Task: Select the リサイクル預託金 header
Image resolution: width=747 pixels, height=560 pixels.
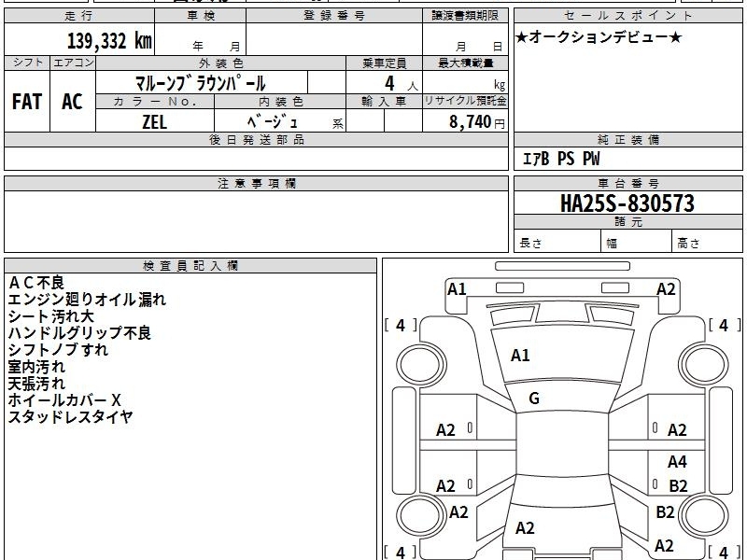Action: pos(465,102)
